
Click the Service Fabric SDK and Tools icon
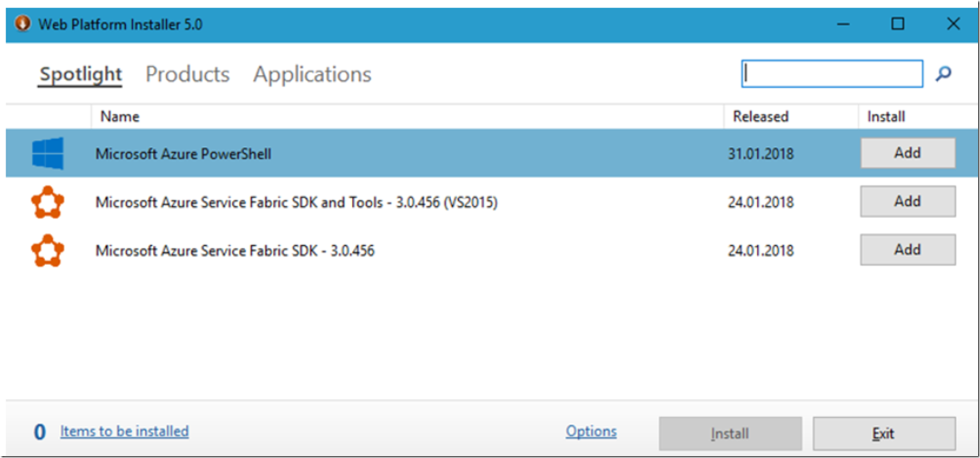(47, 202)
